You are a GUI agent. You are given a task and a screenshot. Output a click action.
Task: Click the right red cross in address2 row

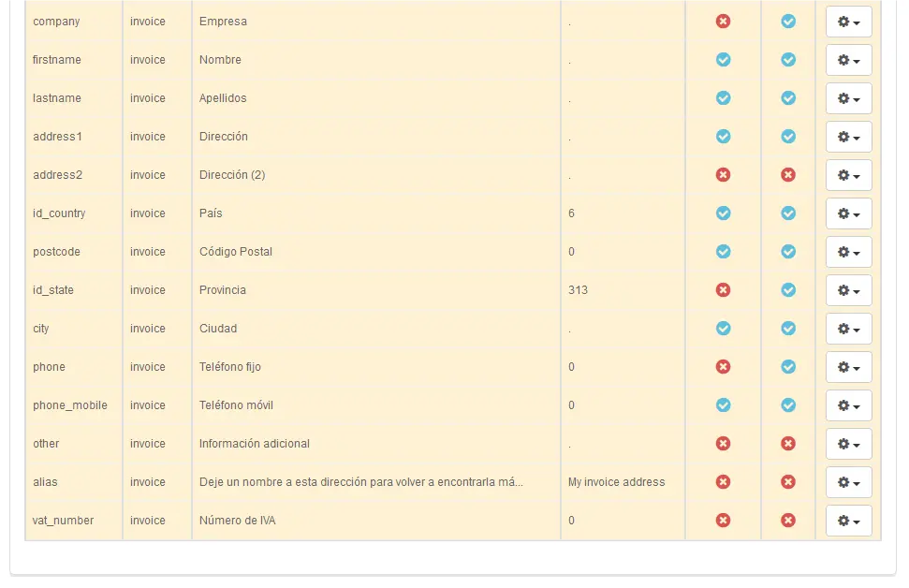pyautogui.click(x=788, y=175)
